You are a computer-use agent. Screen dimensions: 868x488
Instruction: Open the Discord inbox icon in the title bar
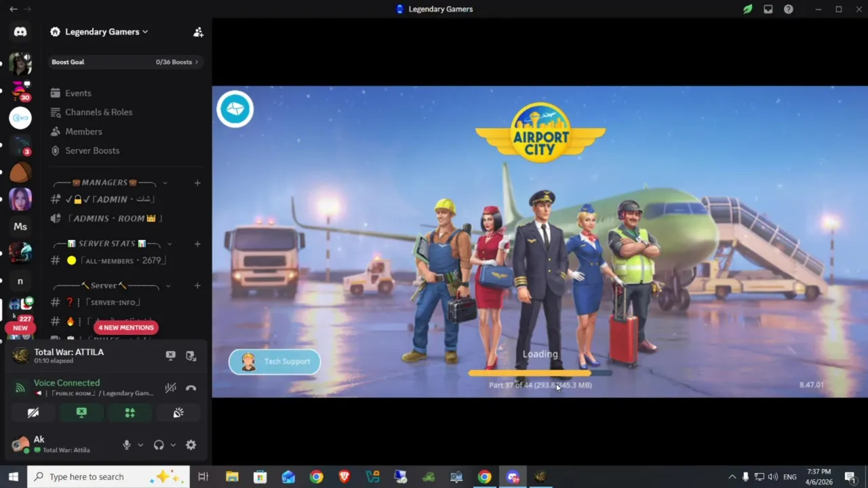tap(768, 9)
